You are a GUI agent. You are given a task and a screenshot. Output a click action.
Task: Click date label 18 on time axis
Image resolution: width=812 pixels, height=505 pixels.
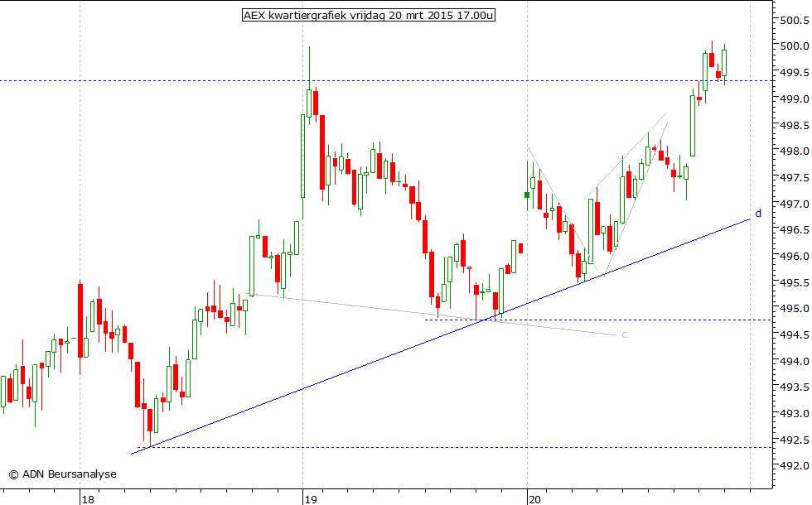pos(89,499)
